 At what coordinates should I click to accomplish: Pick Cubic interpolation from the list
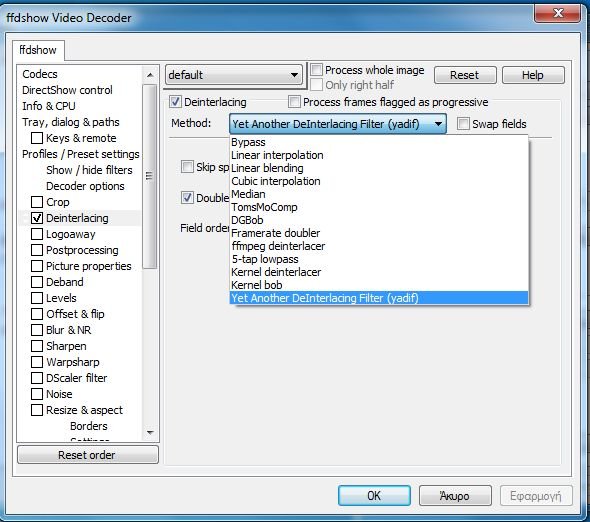click(x=379, y=181)
